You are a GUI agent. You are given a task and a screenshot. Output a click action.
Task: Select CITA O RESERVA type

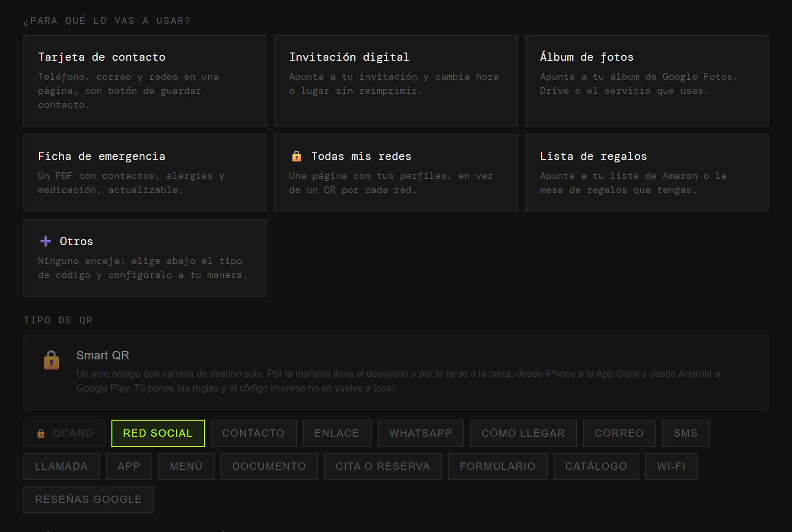pos(383,466)
